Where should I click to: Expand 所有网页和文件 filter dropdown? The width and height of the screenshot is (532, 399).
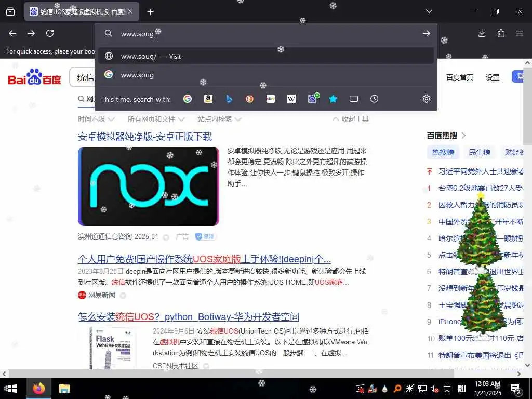click(x=156, y=119)
